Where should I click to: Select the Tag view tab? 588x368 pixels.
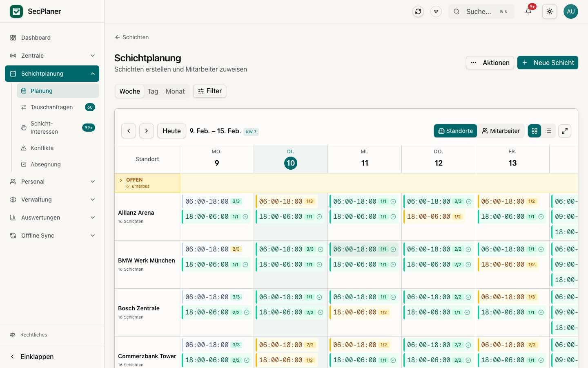tap(153, 91)
